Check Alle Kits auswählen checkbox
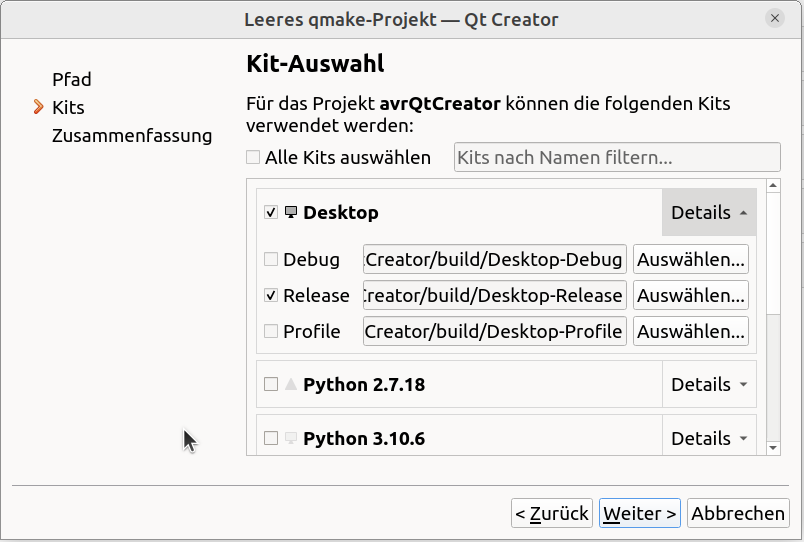 tap(253, 157)
